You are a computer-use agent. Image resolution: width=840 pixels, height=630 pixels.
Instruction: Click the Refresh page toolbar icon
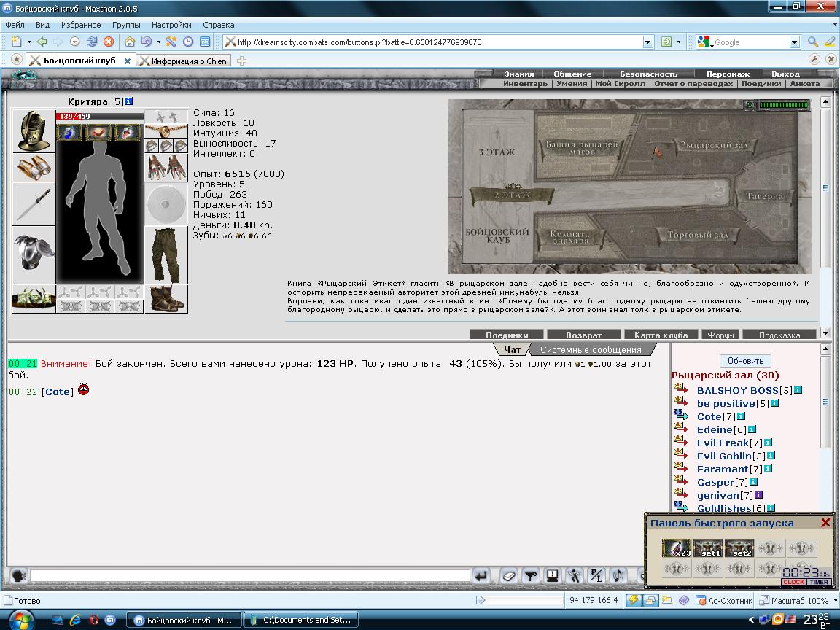(92, 42)
